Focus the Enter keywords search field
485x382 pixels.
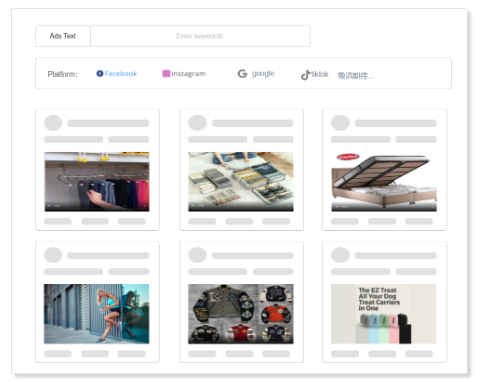pos(200,36)
